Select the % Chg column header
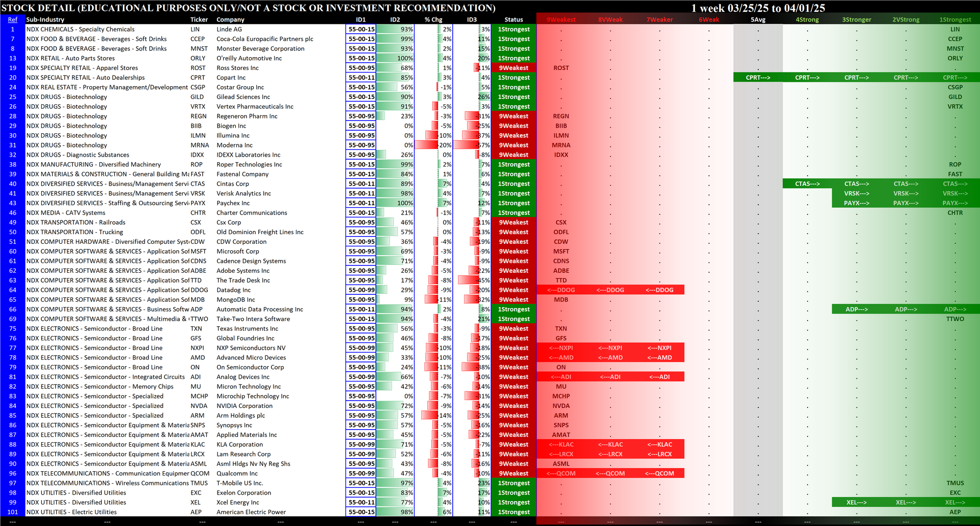 (x=433, y=20)
